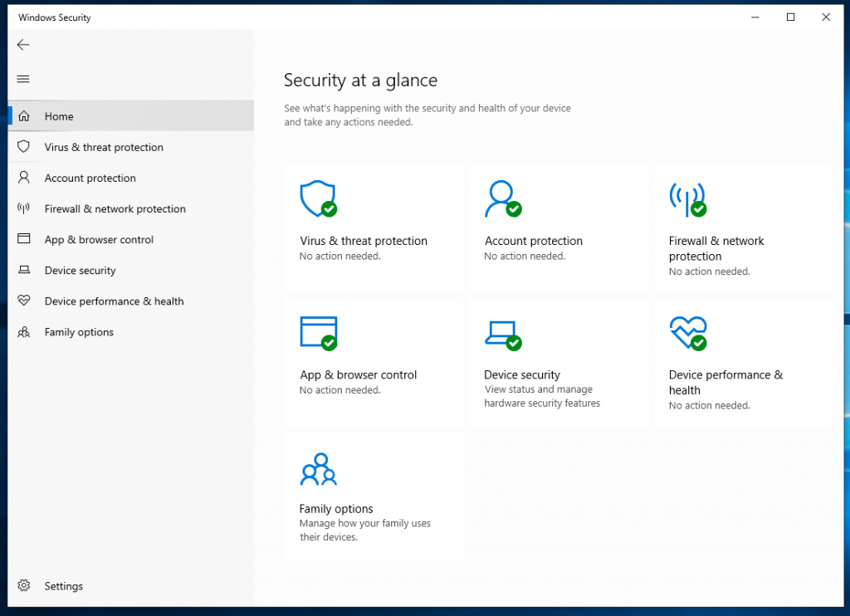The image size is (850, 616).
Task: Minimize the Windows Security window
Action: point(755,17)
